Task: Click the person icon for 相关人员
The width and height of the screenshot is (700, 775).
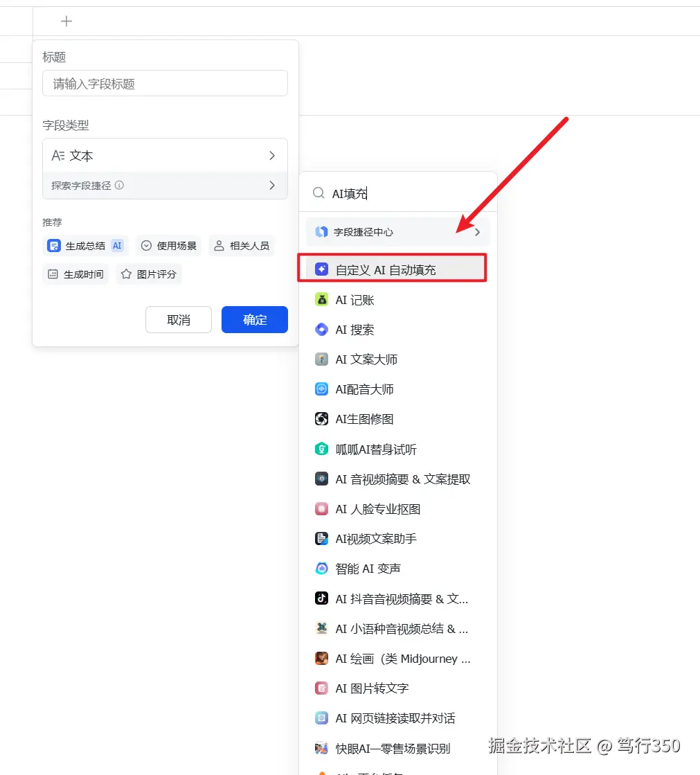Action: [x=219, y=246]
